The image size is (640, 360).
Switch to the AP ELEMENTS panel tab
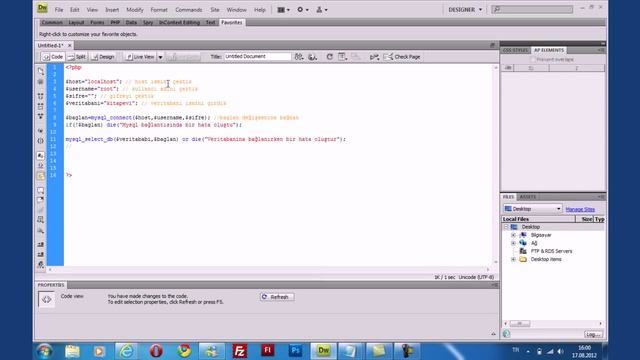click(549, 50)
